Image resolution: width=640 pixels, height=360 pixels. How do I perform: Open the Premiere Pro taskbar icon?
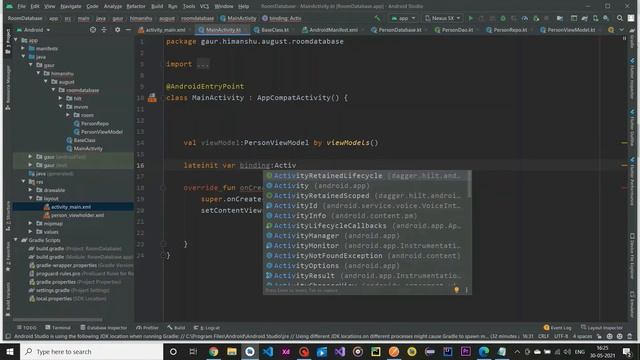[465, 351]
